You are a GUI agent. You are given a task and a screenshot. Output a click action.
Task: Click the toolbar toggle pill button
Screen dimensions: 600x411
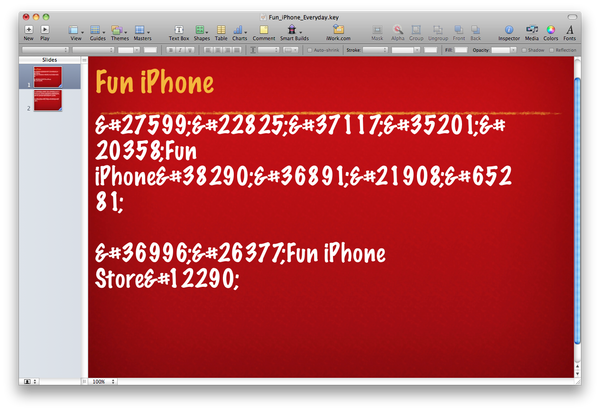click(572, 17)
